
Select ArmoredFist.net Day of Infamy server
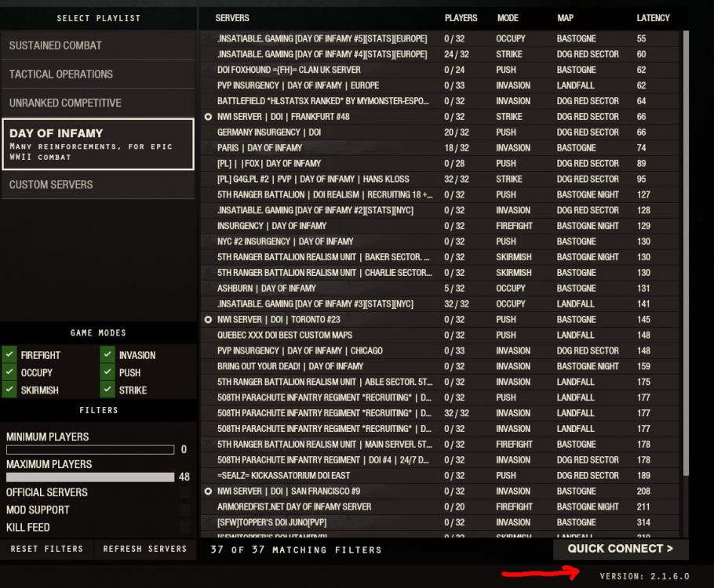[439, 507]
